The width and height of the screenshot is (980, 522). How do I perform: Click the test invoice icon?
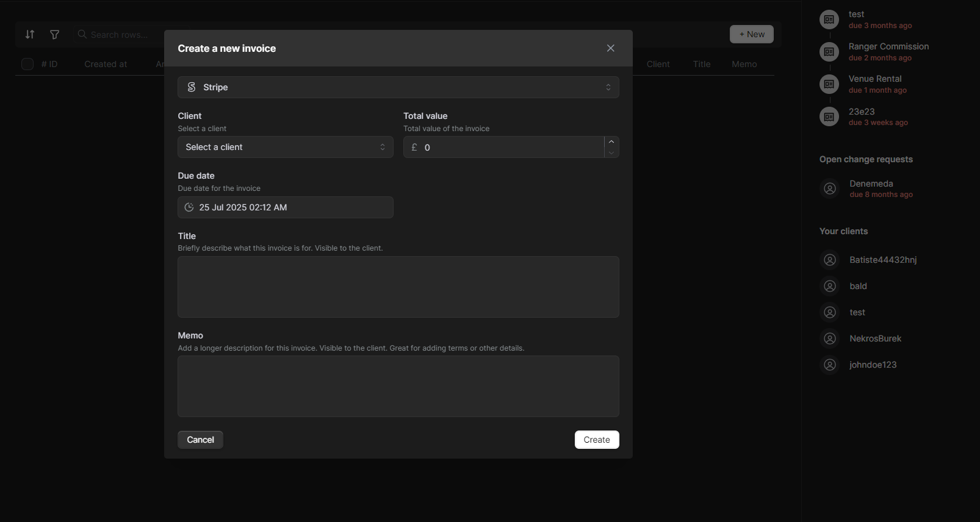click(829, 20)
